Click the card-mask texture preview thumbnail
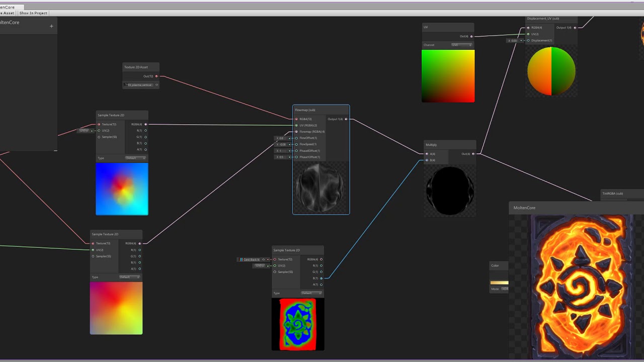Screen dimensions: 644x362 click(298, 324)
